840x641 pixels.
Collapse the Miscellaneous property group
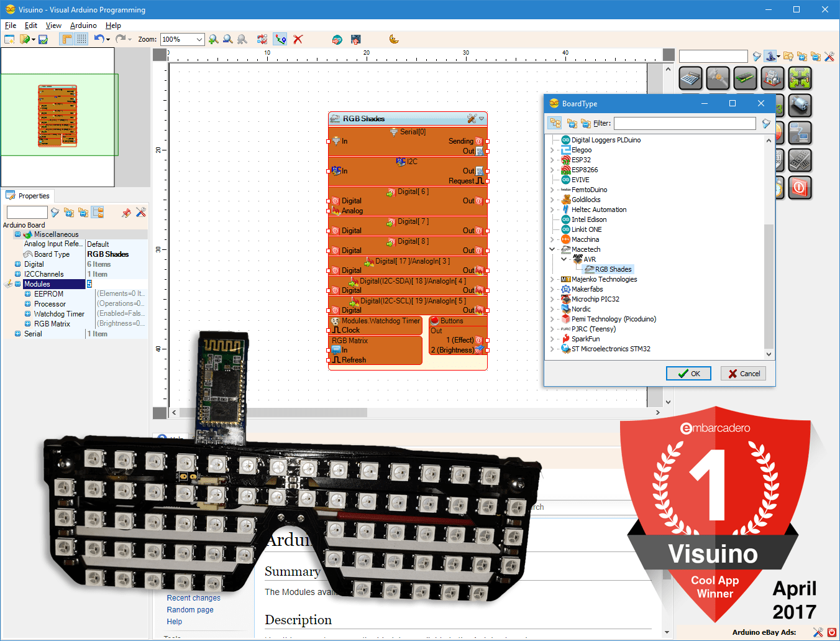(17, 234)
